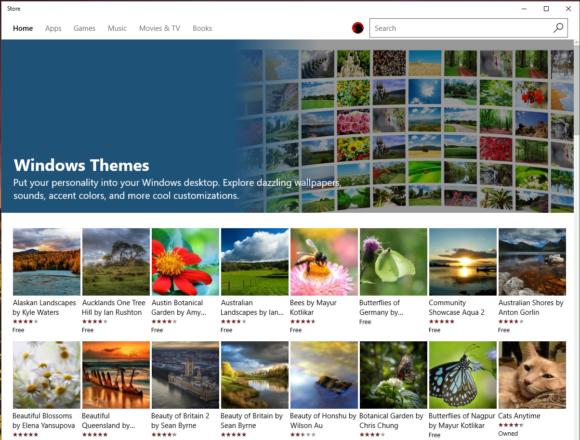The image size is (580, 440).
Task: Click the 'Free' label under Butterflies of Germany
Action: (x=365, y=322)
